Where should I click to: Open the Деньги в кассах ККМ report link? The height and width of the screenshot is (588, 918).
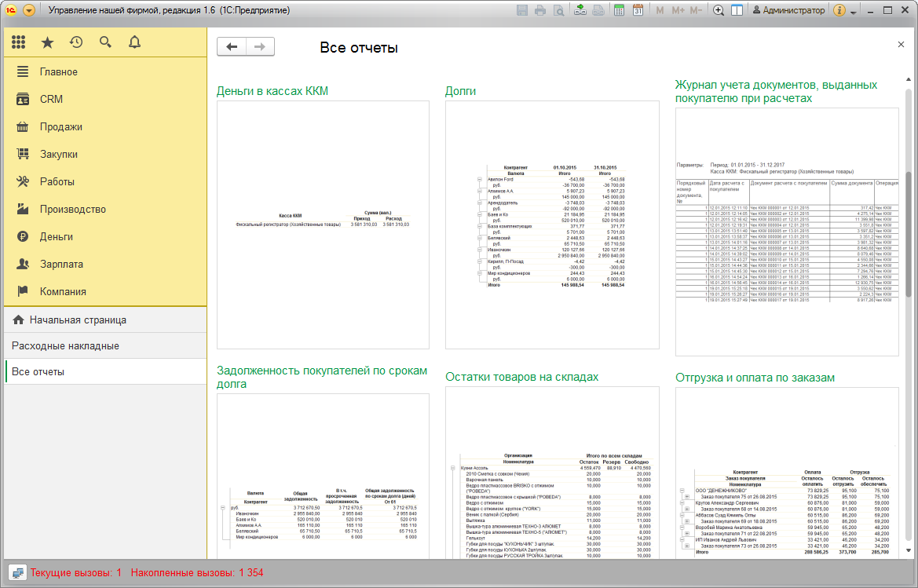[x=272, y=91]
